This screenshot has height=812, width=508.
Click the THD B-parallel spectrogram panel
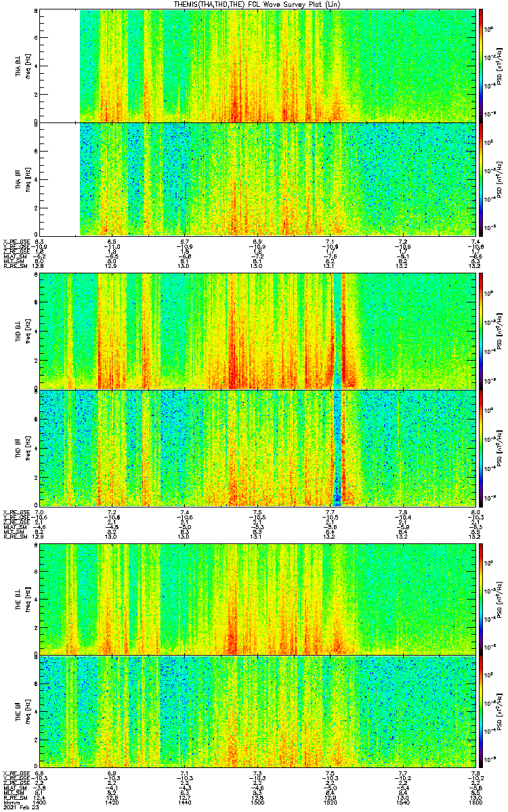coord(258,447)
